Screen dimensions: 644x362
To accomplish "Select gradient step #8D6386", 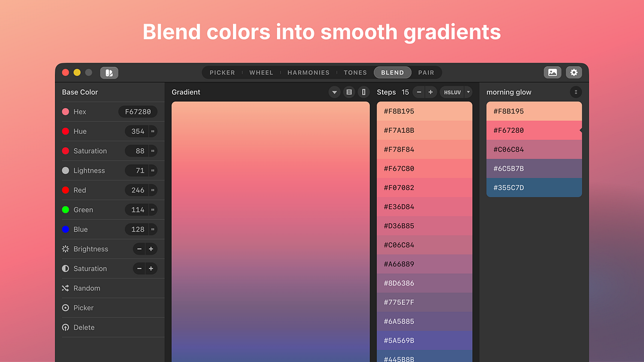I will [x=424, y=283].
